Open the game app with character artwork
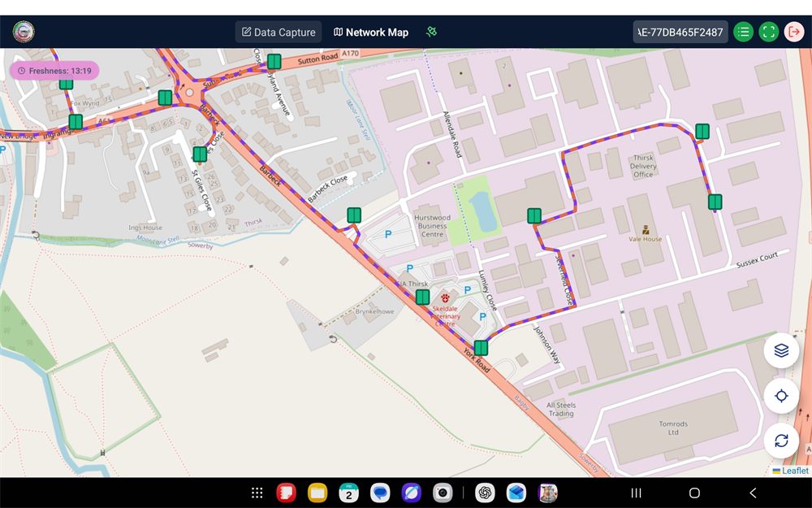 click(x=548, y=493)
